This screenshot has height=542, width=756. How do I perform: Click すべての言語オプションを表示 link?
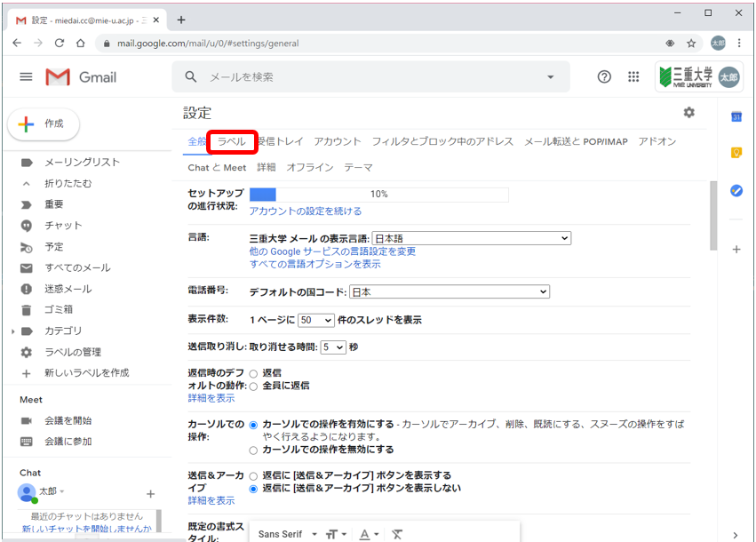pos(314,264)
